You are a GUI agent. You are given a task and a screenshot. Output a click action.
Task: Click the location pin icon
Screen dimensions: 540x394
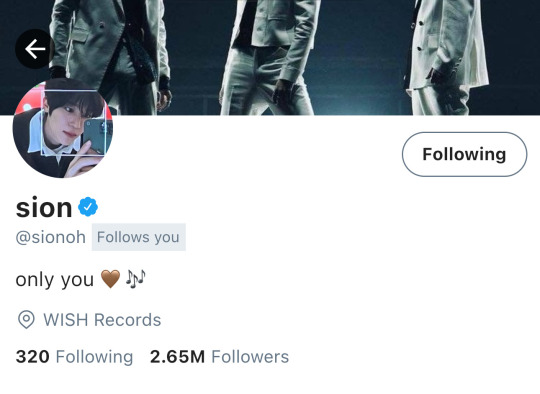tap(26, 319)
